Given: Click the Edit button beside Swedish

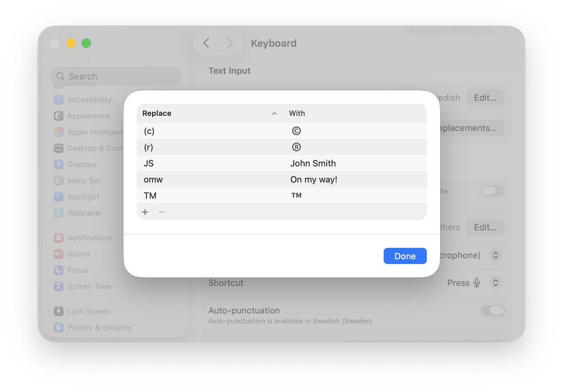Looking at the screenshot, I should coord(485,98).
